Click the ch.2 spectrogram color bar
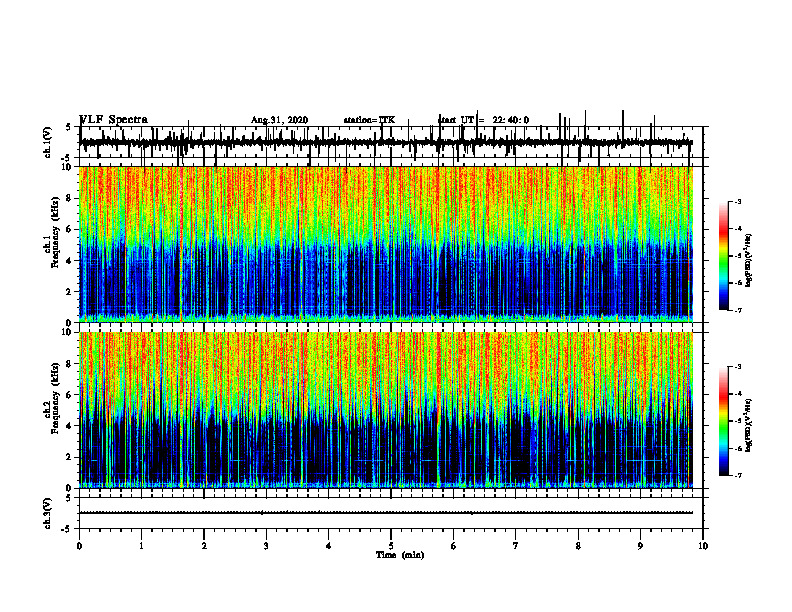Viewport: 792px width, 612px height. coord(723,421)
